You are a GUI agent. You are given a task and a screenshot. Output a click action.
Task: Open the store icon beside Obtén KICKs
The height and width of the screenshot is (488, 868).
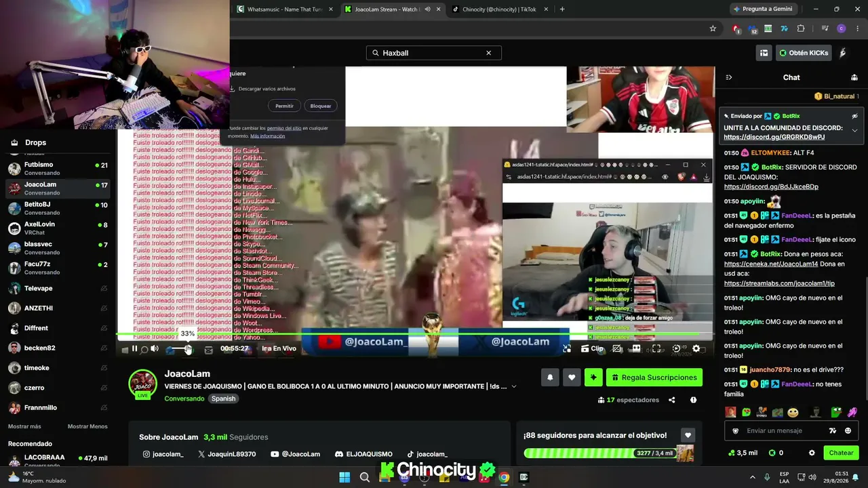[764, 53]
